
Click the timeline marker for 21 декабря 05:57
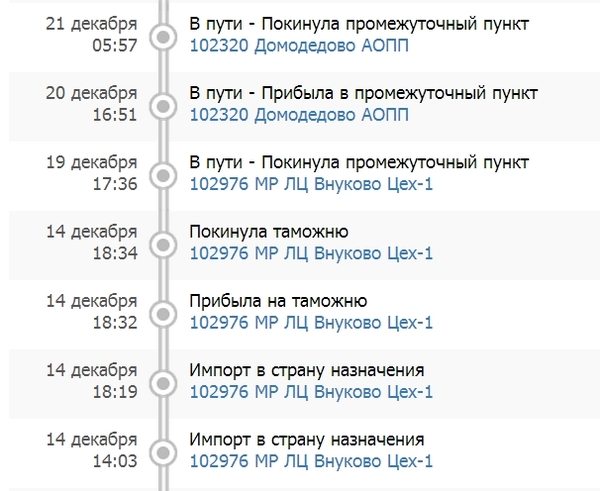[161, 35]
